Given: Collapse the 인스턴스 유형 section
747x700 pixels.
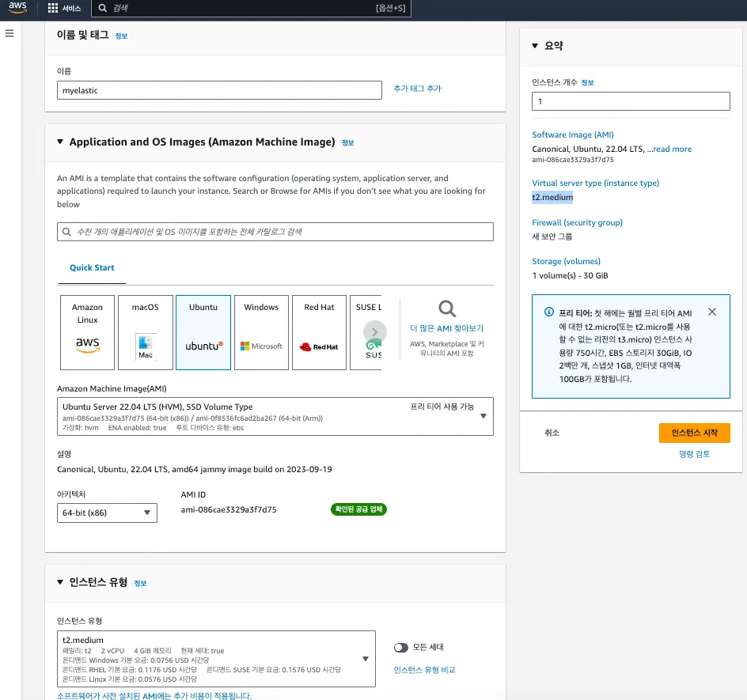Looking at the screenshot, I should point(60,582).
